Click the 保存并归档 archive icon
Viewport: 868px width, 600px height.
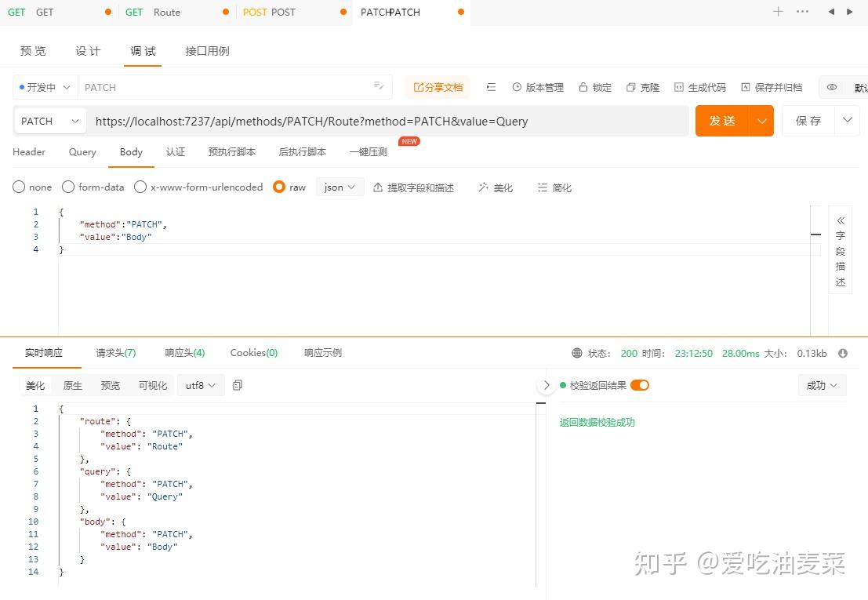coord(772,87)
